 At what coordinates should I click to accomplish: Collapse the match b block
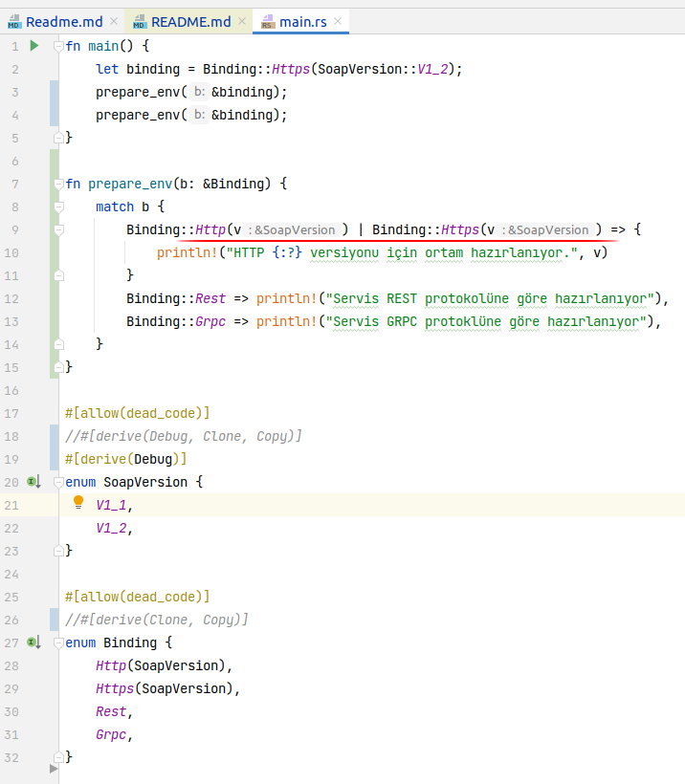coord(59,207)
